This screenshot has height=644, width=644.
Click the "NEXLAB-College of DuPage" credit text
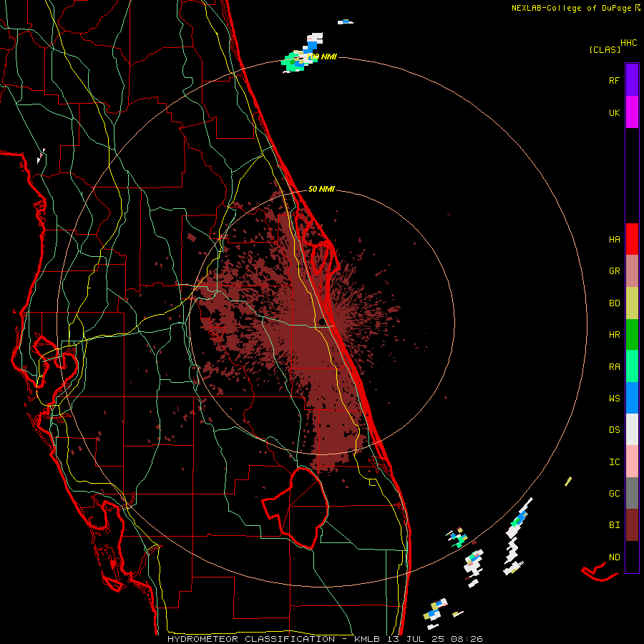click(x=571, y=8)
